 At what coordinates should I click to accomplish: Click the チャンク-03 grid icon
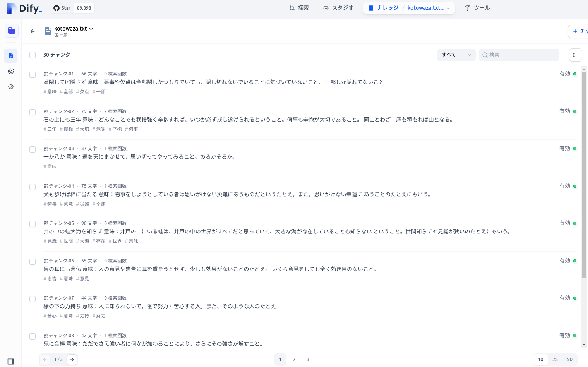coord(46,149)
